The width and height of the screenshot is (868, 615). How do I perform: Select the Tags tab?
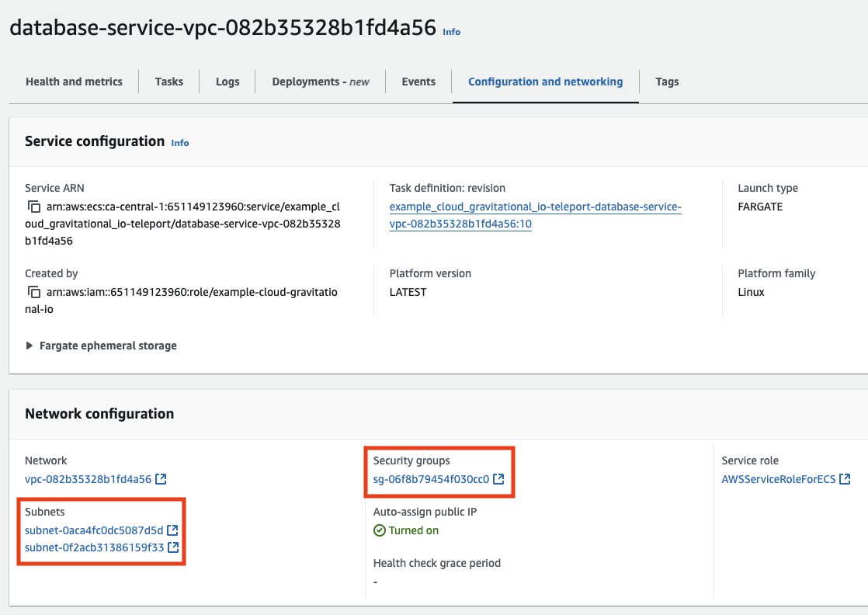(x=667, y=81)
